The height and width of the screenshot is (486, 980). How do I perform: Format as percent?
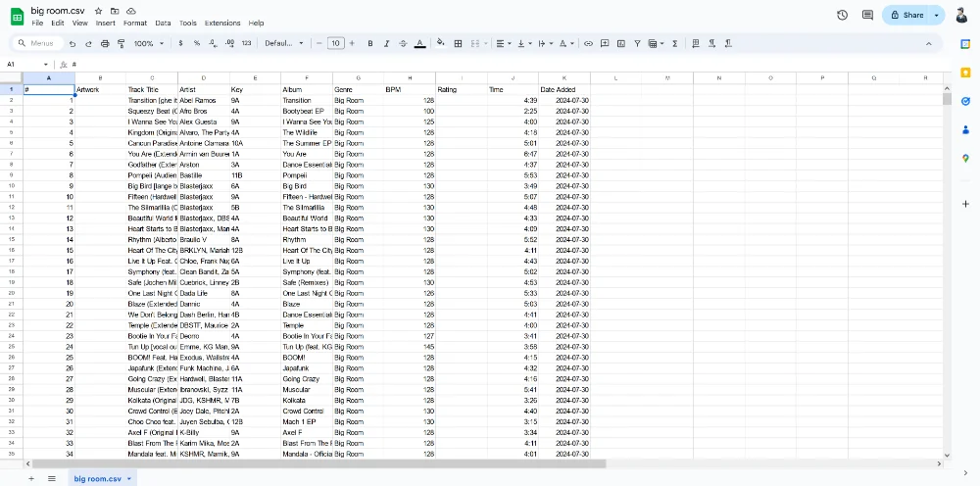pyautogui.click(x=197, y=44)
